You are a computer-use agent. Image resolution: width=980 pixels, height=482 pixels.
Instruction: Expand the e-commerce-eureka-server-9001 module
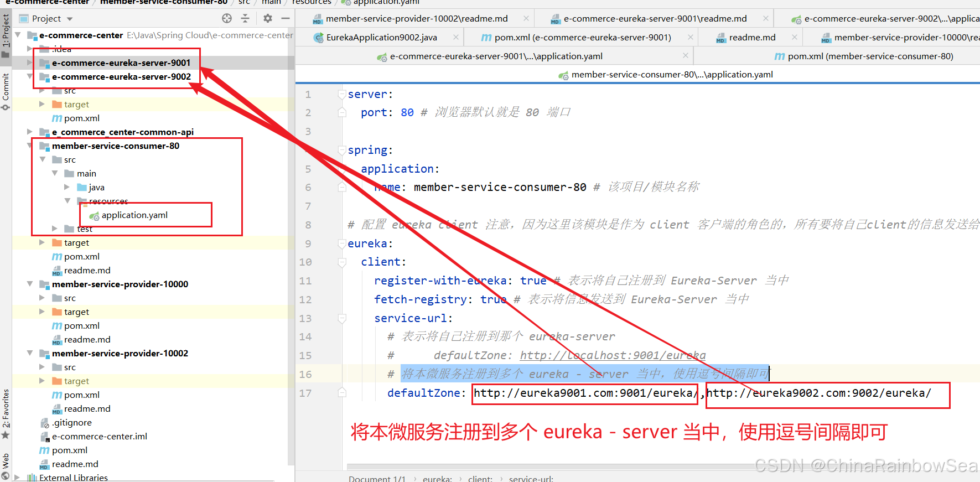(x=30, y=63)
